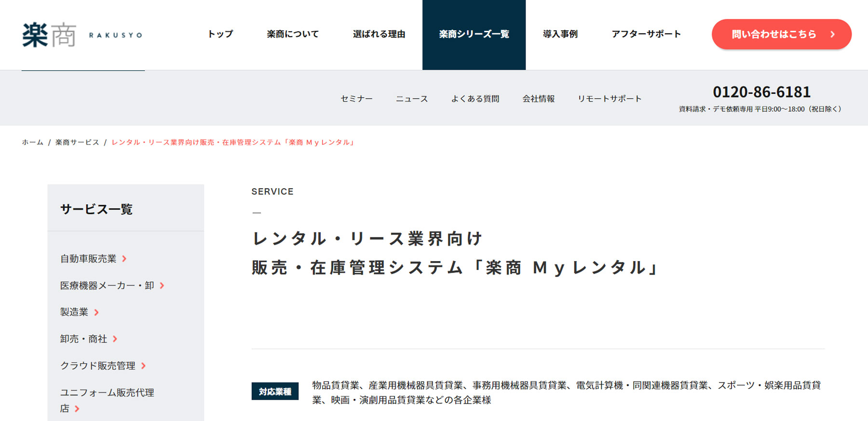
Task: Select the 楽商シリーズ一覧 tab
Action: click(474, 35)
